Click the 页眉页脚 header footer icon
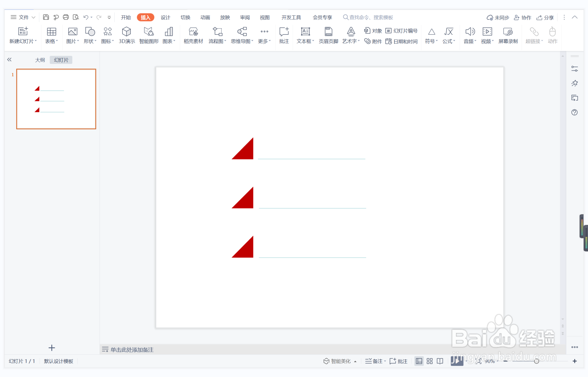Viewport: 588px width, 377px height. click(x=328, y=32)
